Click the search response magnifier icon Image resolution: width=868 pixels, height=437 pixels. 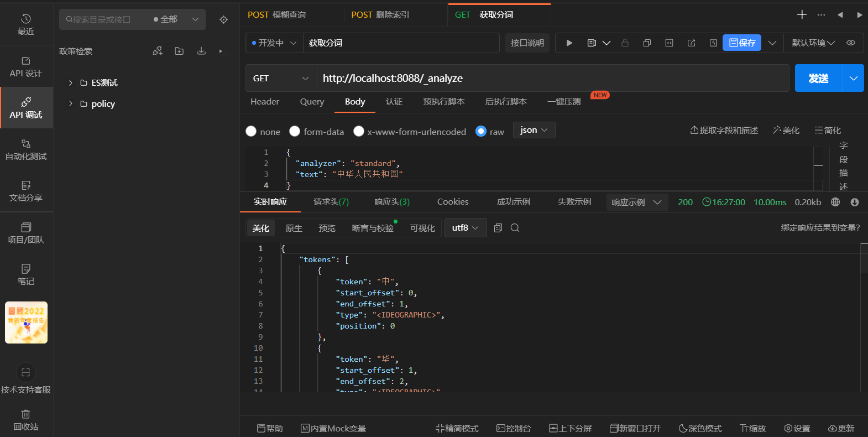[515, 228]
